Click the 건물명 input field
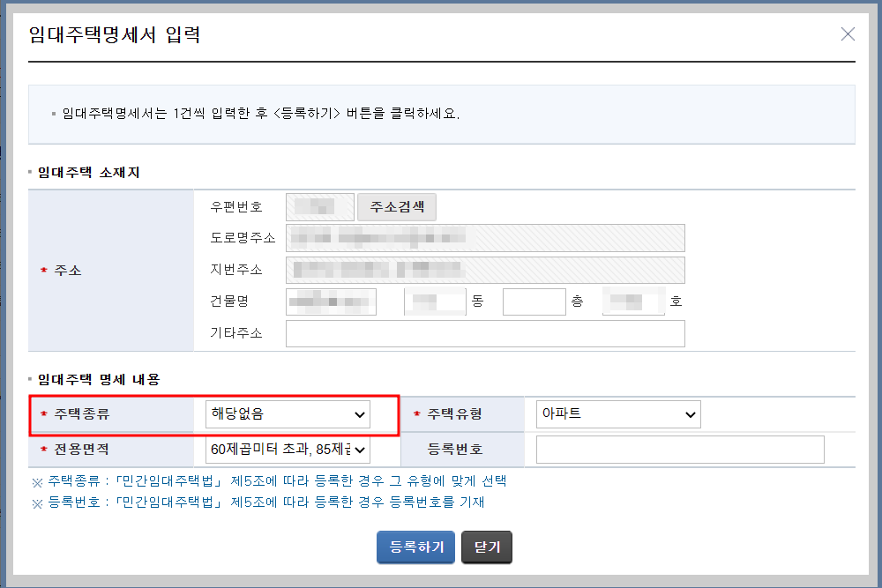Viewport: 882px width, 588px height. (x=330, y=301)
